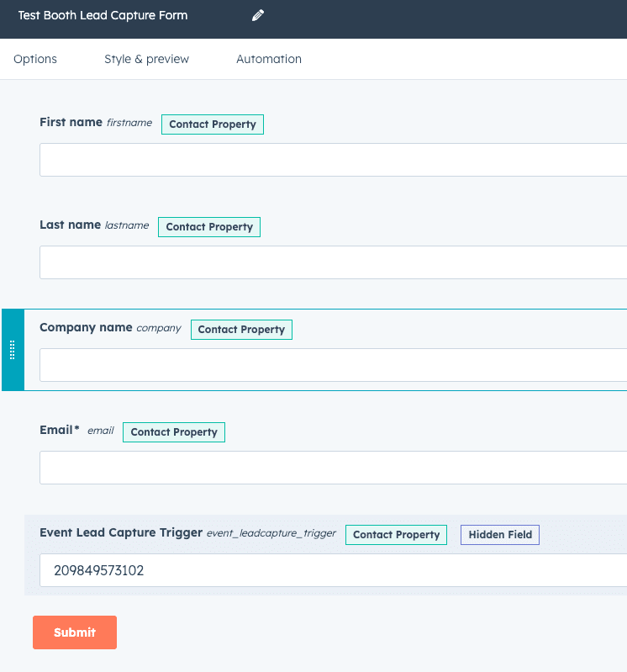Switch to the Style & preview tab

point(146,59)
